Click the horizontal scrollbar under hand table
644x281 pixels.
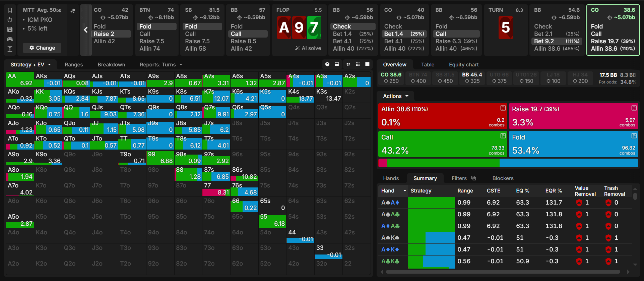coord(503,272)
